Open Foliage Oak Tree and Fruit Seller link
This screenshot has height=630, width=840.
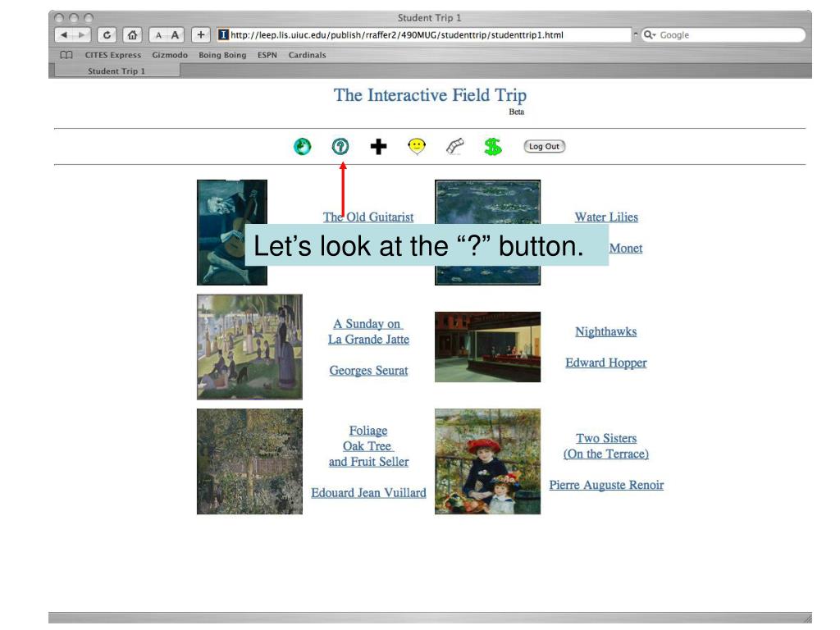click(x=368, y=446)
